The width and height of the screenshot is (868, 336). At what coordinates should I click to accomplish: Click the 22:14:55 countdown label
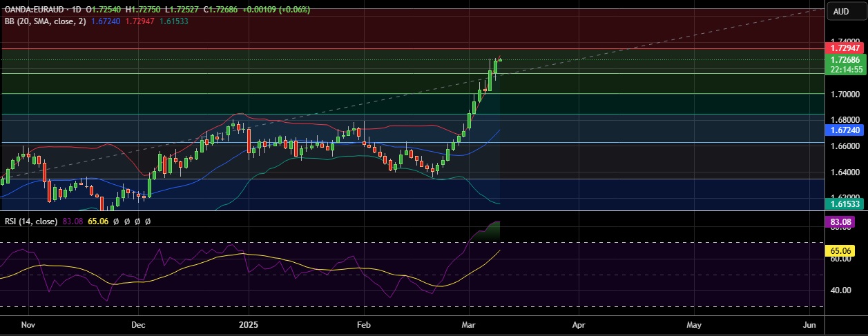click(x=846, y=69)
